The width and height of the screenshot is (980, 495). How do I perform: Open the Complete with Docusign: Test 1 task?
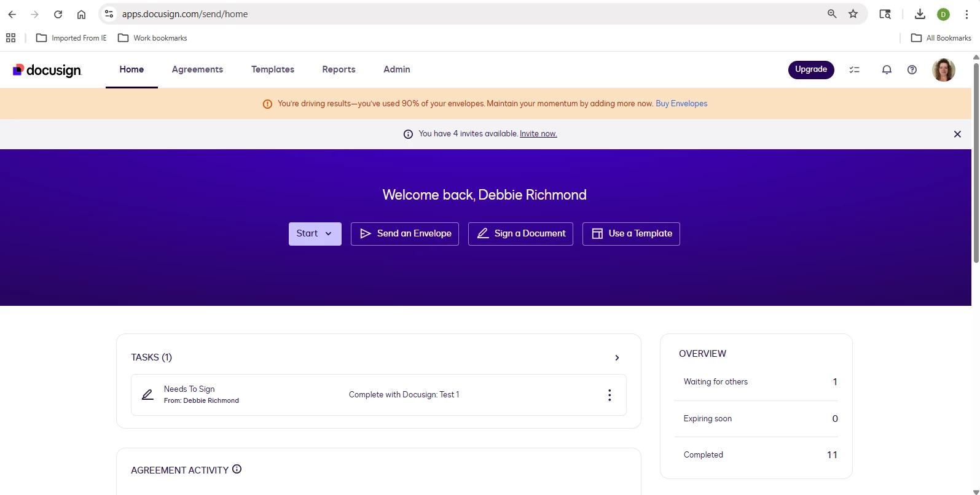pos(378,395)
